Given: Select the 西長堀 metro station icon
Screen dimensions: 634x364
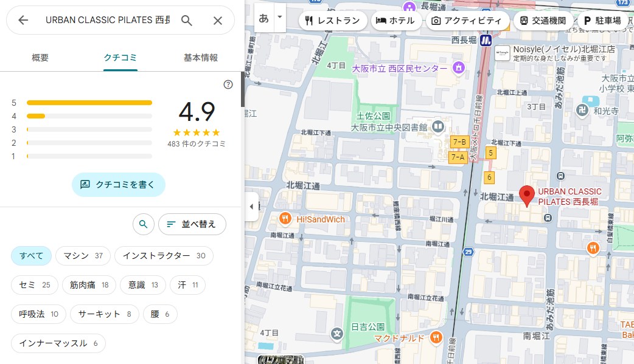Looking at the screenshot, I should (x=486, y=41).
